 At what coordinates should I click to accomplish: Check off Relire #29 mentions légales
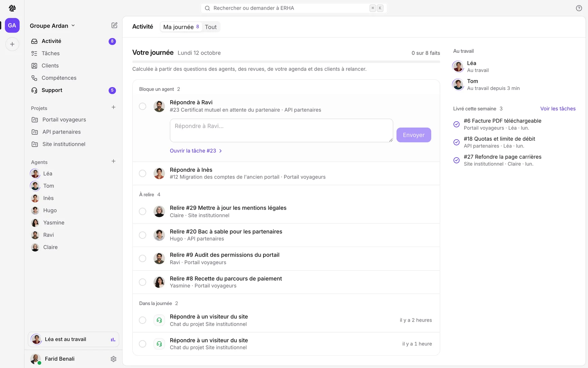(x=143, y=212)
